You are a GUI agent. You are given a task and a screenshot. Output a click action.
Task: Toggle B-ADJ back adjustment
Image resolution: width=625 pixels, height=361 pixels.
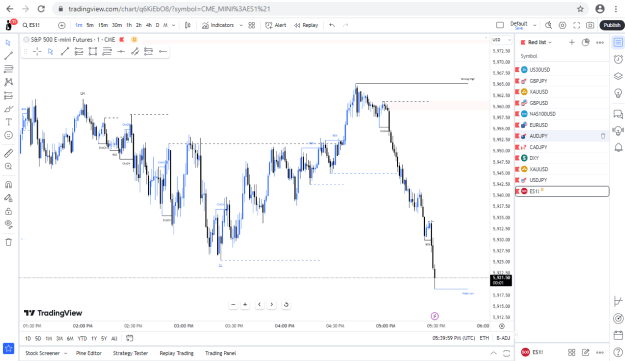pos(503,338)
